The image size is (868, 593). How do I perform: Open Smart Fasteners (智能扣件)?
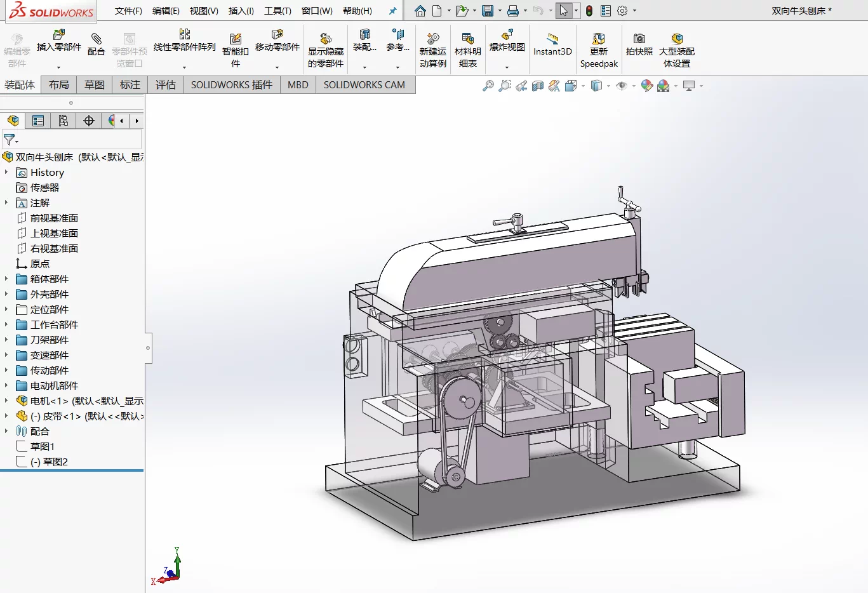click(236, 50)
